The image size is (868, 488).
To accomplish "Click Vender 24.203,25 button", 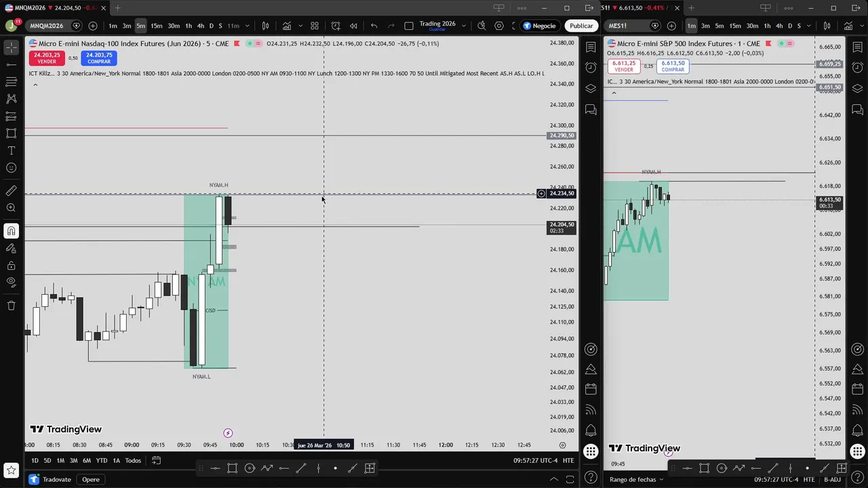I will [47, 58].
